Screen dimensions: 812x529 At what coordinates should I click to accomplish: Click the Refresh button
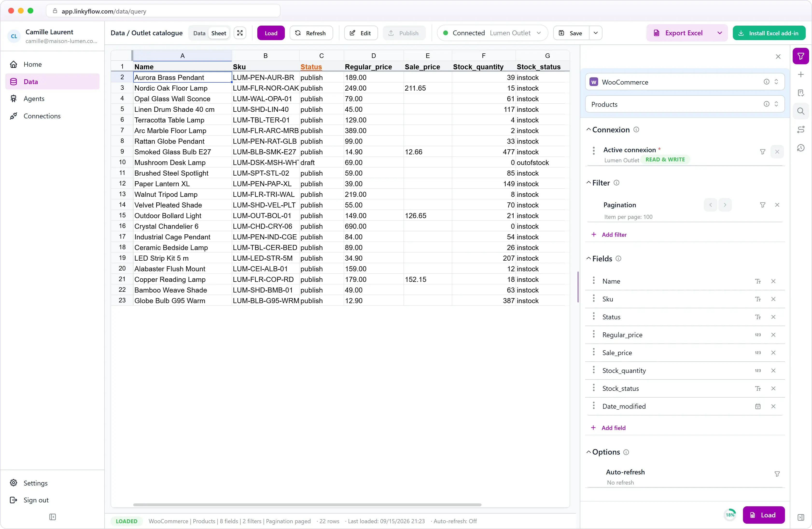click(x=311, y=33)
